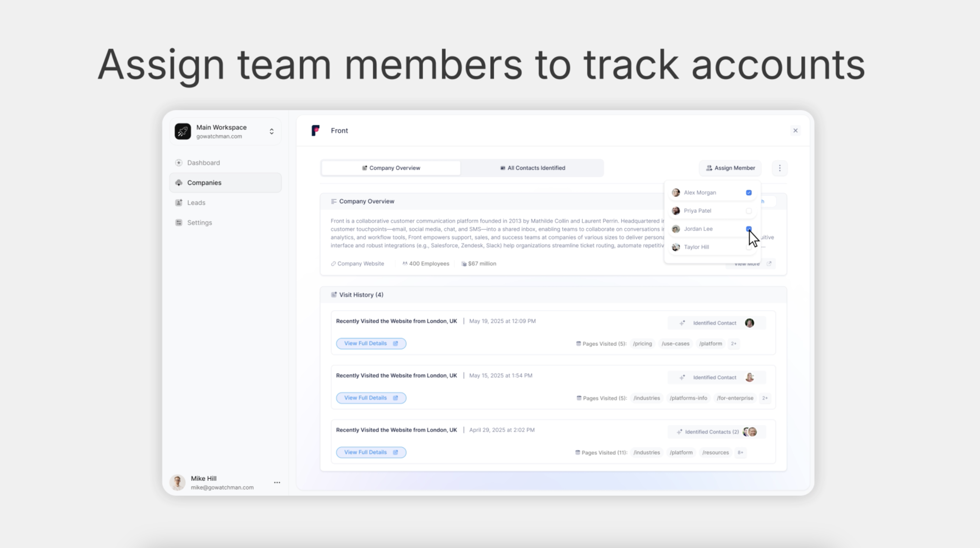The height and width of the screenshot is (548, 980).
Task: Click the Front company logo
Action: click(315, 131)
